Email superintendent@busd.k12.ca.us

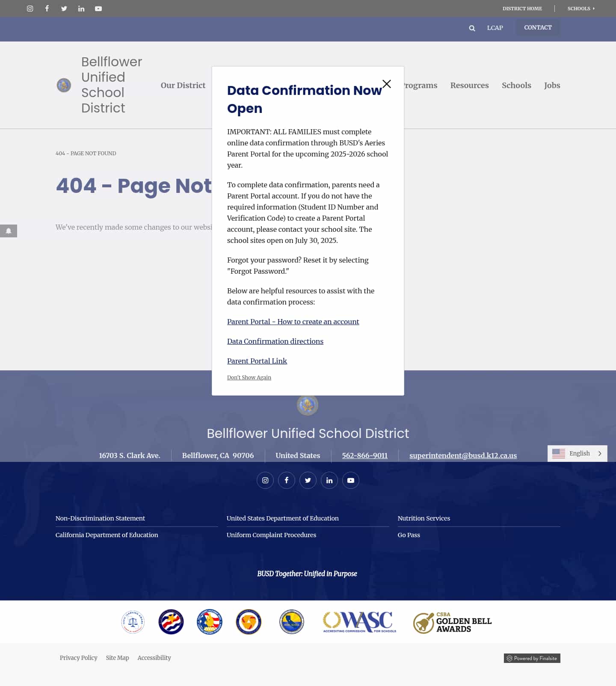[463, 455]
